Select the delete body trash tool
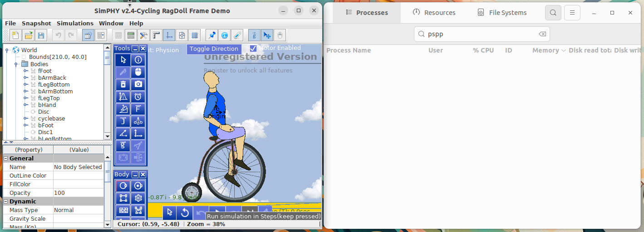The image size is (644, 232). tap(123, 84)
